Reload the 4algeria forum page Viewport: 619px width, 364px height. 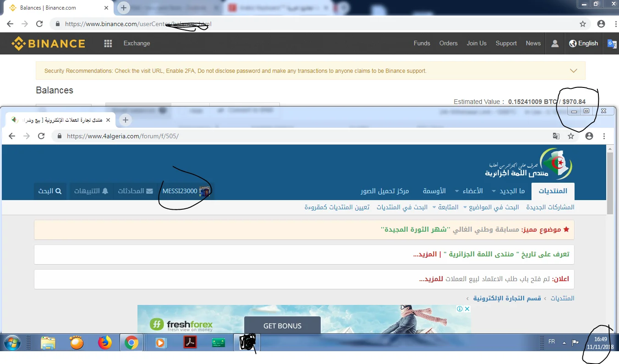tap(41, 136)
